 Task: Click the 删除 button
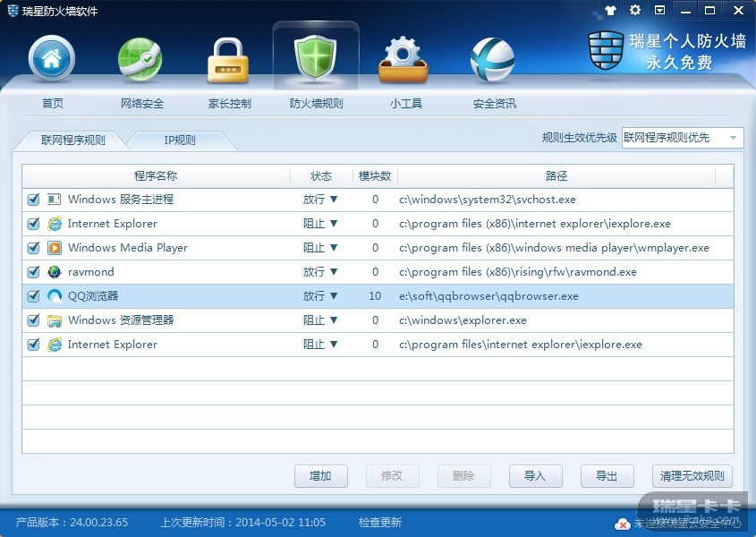(463, 476)
